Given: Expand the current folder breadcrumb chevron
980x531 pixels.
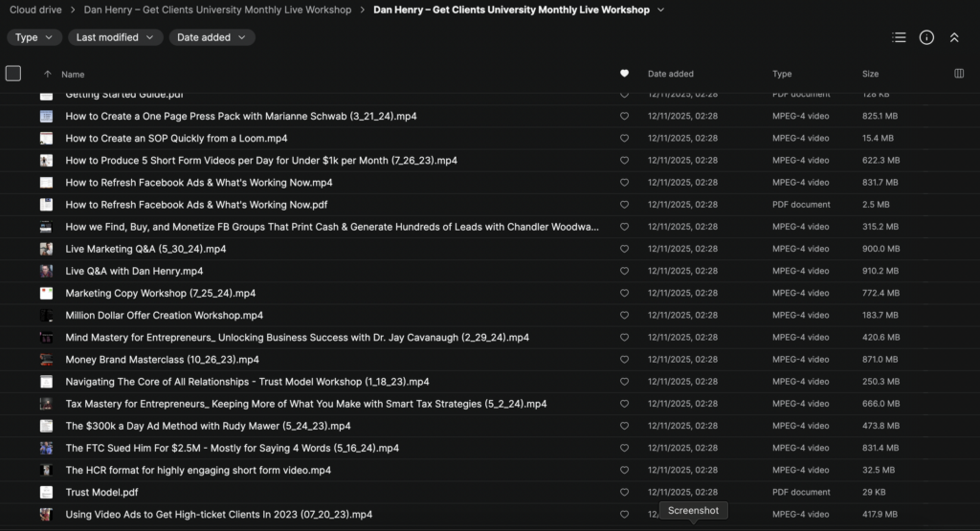Looking at the screenshot, I should 661,11.
